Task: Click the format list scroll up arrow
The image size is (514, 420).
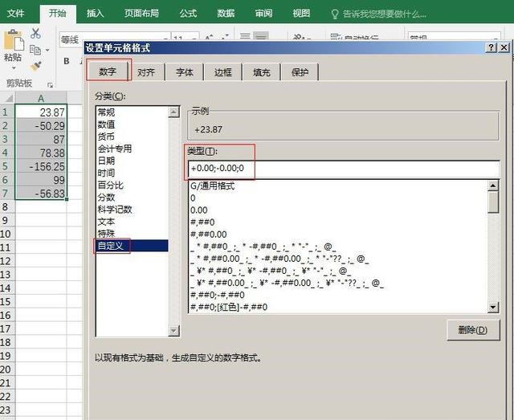Action: [x=493, y=186]
